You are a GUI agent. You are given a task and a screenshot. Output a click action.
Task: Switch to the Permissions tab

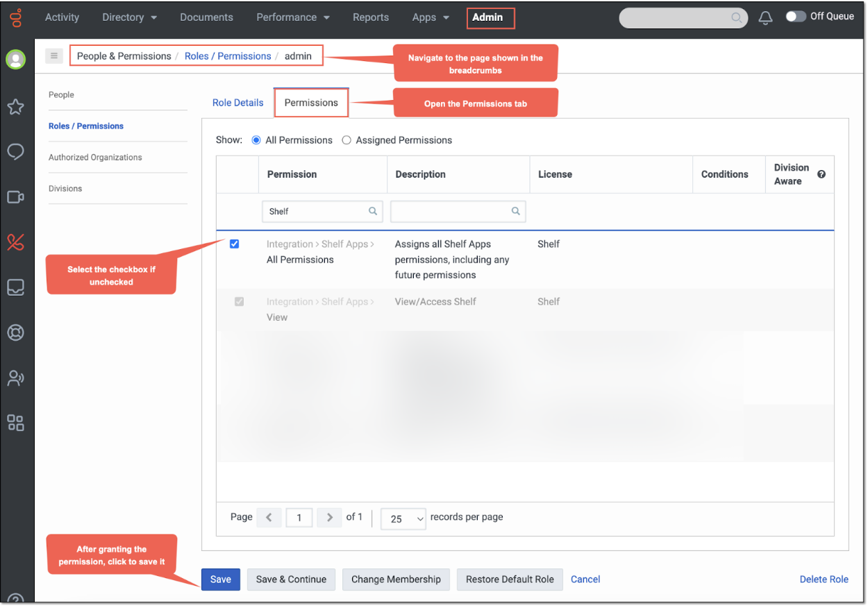(x=311, y=103)
